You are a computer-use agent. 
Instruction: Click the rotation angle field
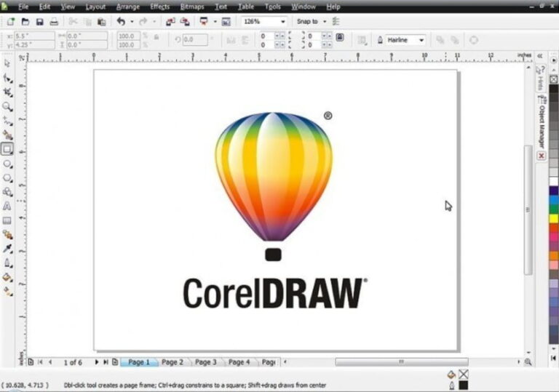click(x=195, y=39)
